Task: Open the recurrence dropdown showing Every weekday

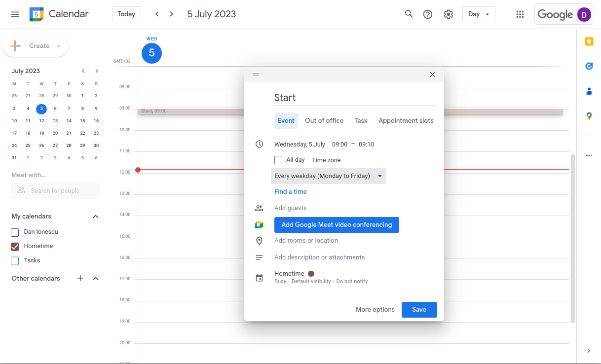Action: point(328,176)
